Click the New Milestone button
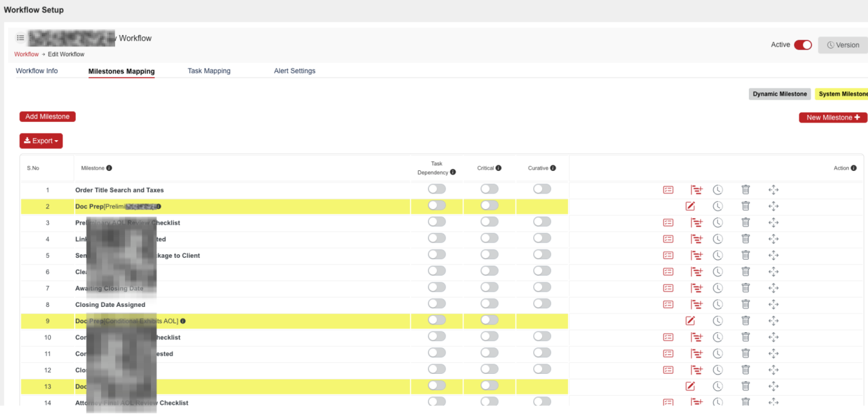This screenshot has height=418, width=868. (832, 118)
